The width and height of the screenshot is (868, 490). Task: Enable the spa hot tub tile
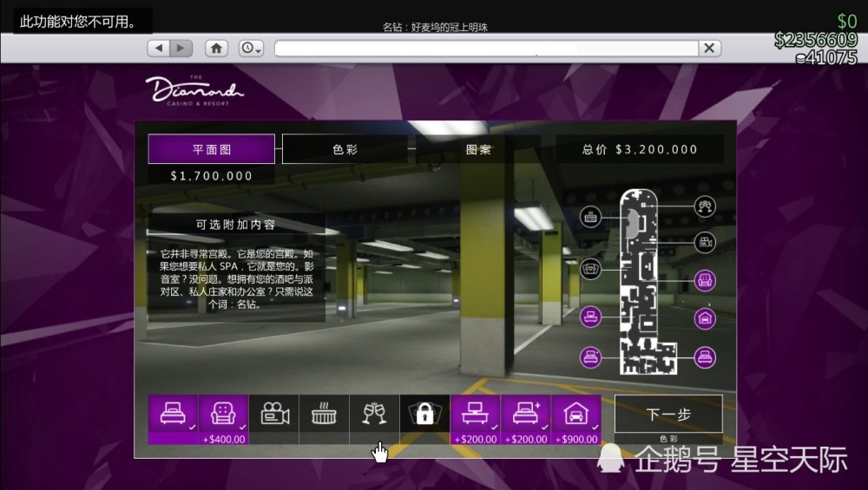[325, 420]
